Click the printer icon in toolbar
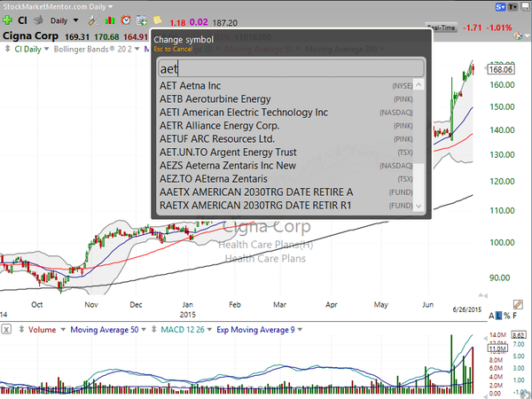The width and height of the screenshot is (532, 399). 38,20
